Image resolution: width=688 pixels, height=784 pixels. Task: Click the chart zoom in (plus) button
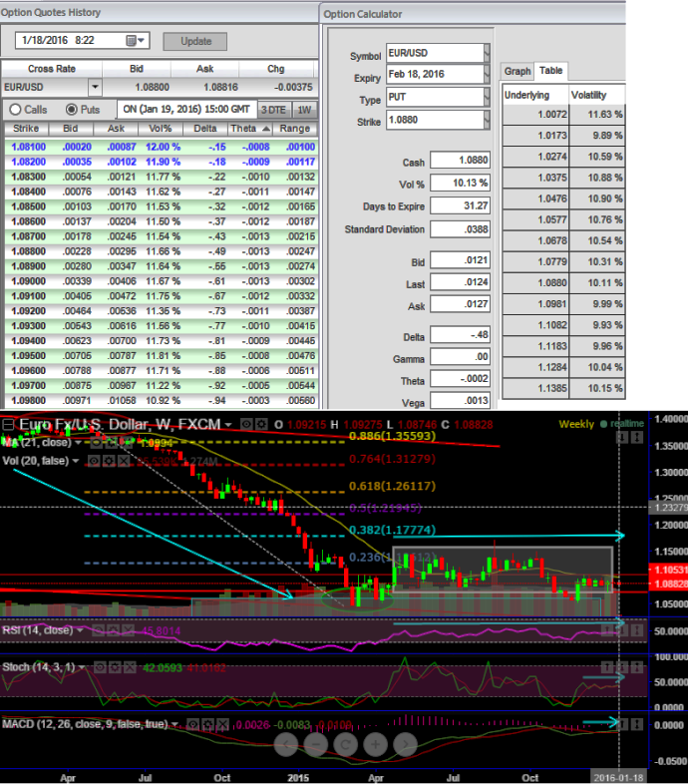374,744
